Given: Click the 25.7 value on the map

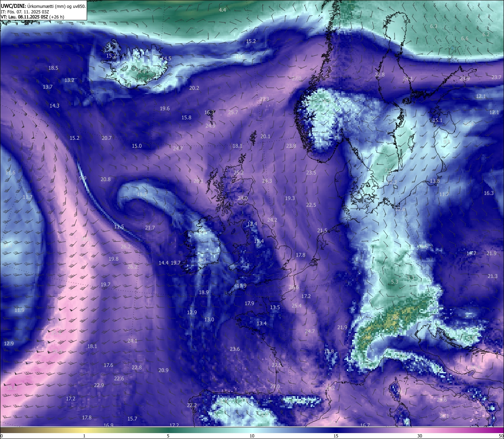Looking at the screenshot, I should (233, 112).
